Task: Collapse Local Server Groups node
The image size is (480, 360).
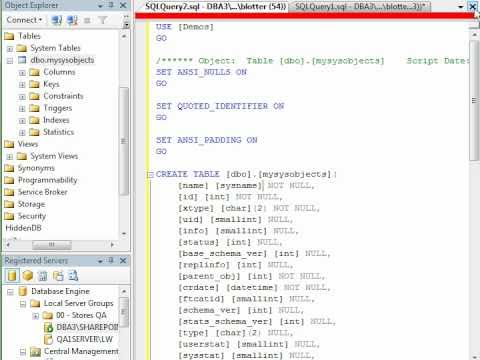Action: pyautogui.click(x=23, y=304)
